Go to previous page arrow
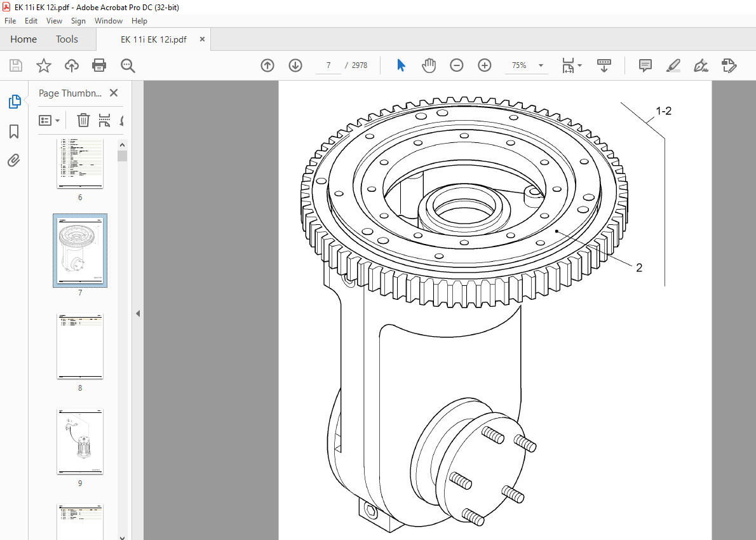756x540 pixels. (x=267, y=65)
